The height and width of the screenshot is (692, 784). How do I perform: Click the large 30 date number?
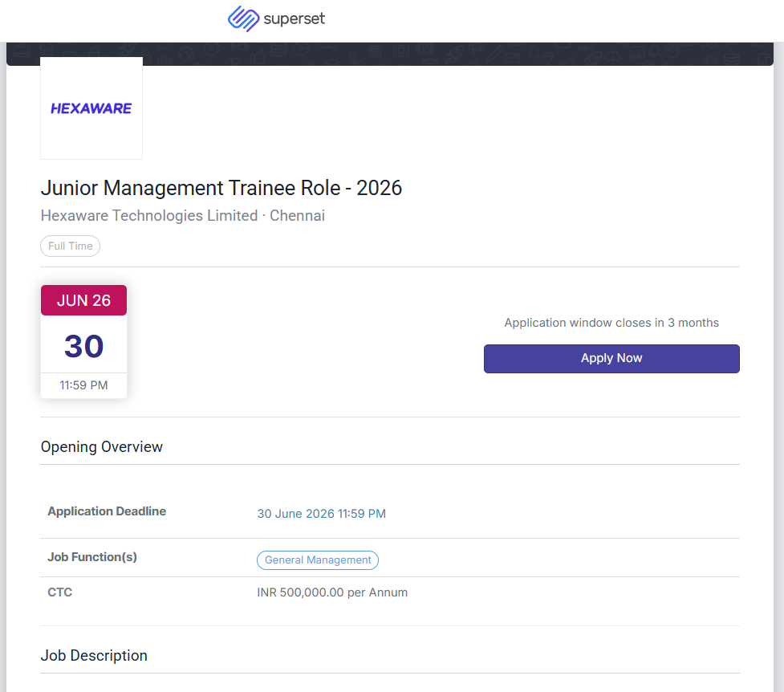coord(83,346)
